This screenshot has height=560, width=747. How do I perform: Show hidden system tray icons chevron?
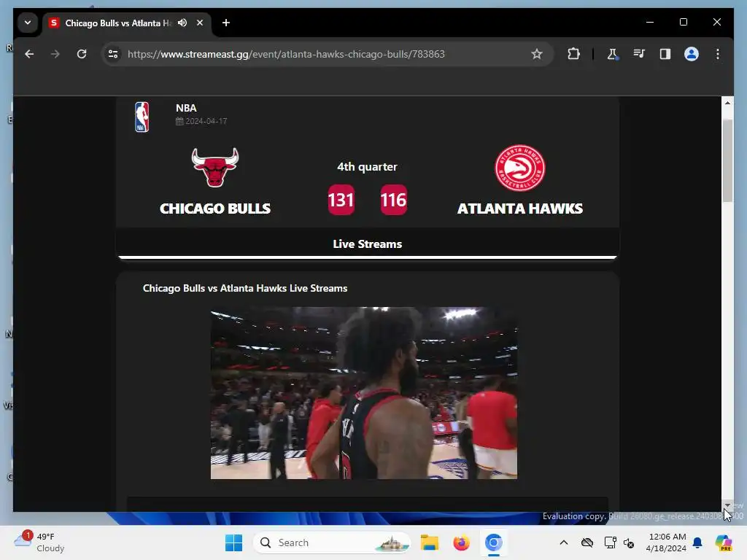[564, 542]
